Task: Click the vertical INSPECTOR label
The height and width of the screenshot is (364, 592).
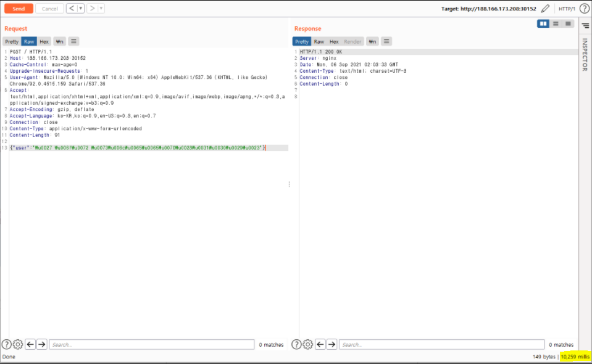Action: click(585, 55)
